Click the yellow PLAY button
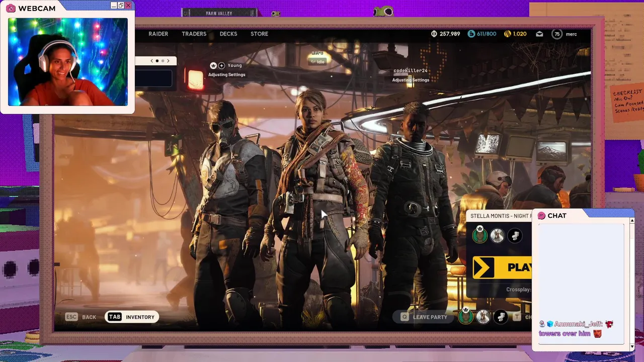This screenshot has width=644, height=362. (502, 267)
